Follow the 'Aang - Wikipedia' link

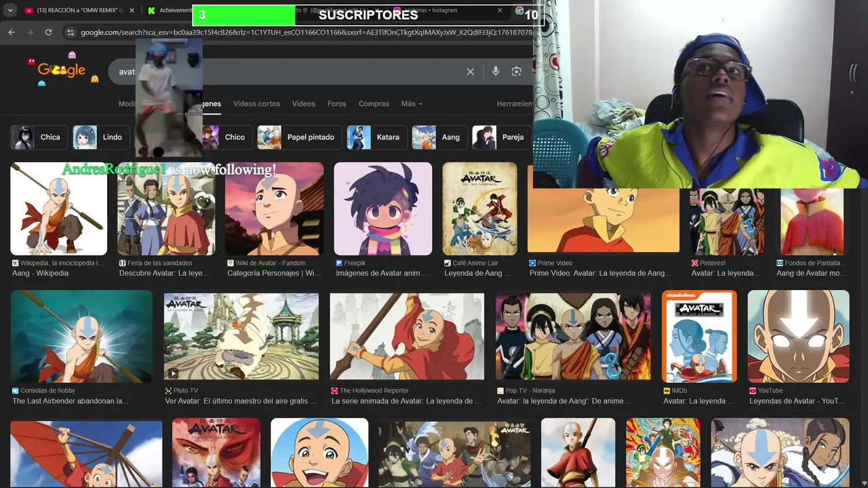tap(40, 273)
